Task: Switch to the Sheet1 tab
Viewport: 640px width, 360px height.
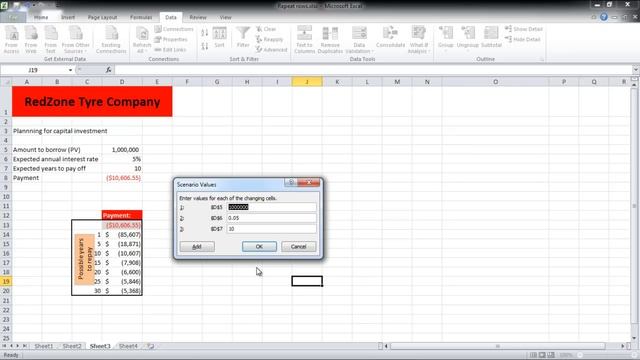Action: [x=44, y=346]
